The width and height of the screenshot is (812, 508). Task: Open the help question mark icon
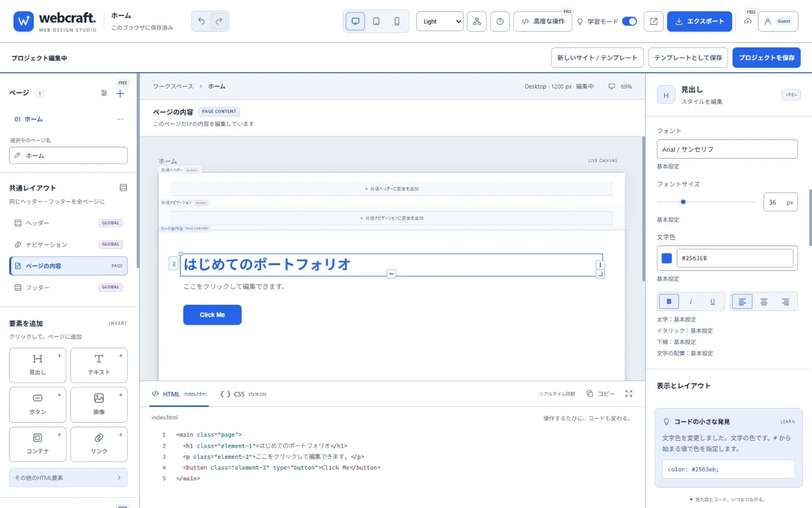500,21
